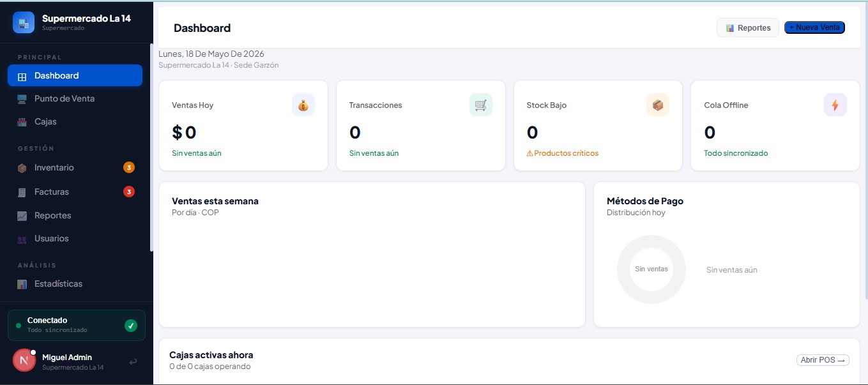The height and width of the screenshot is (385, 868).
Task: Click the Usuarios people icon
Action: coord(22,239)
